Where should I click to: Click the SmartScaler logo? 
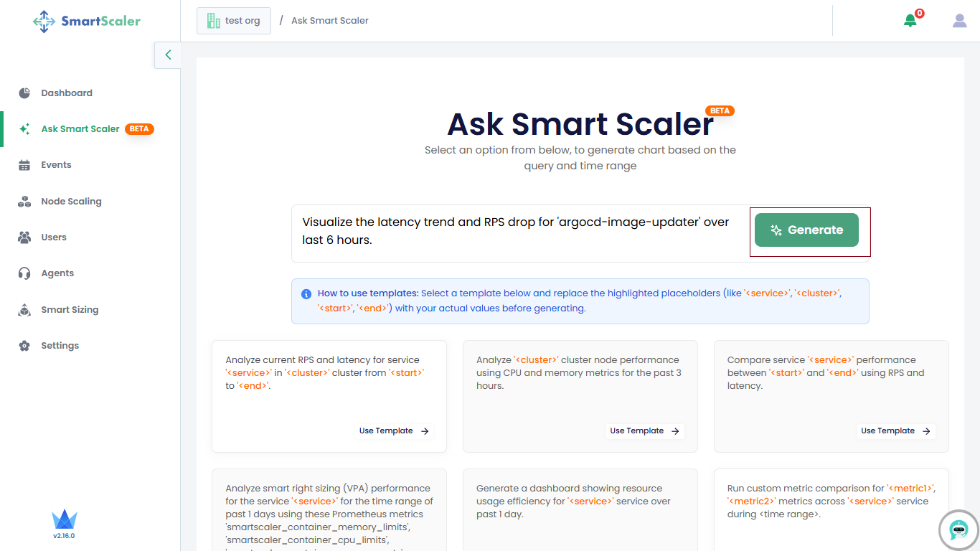pos(87,21)
